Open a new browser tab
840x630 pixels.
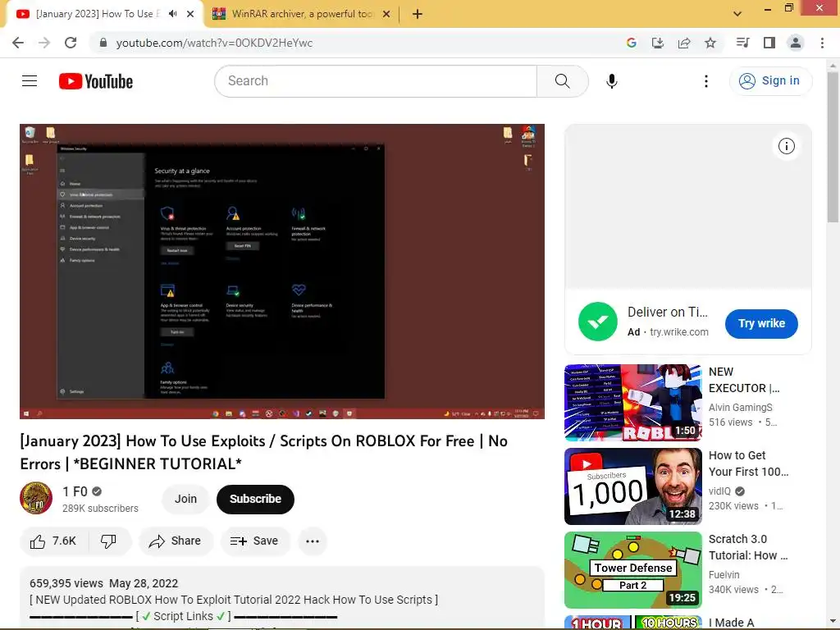click(x=418, y=14)
